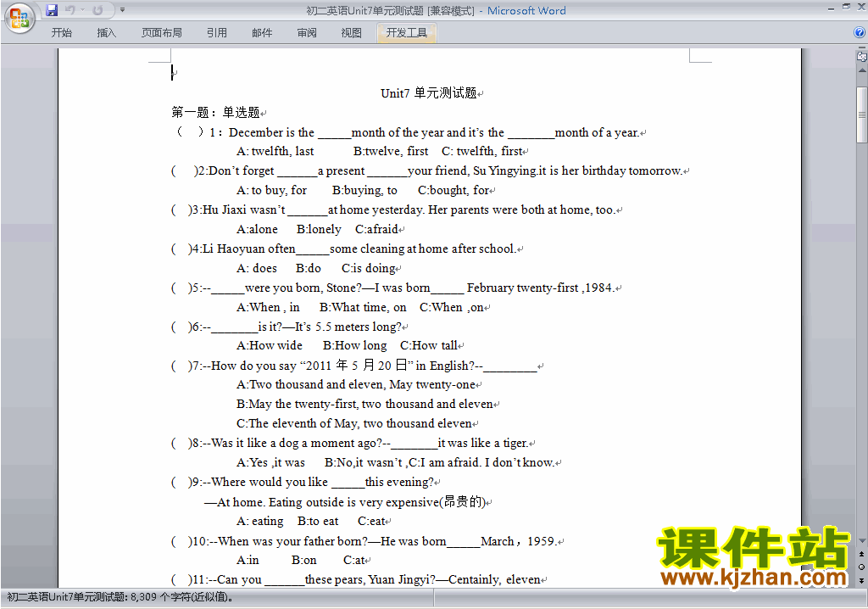Click question 8 'Was it like a dog' line
This screenshot has width=868, height=609.
click(x=350, y=444)
